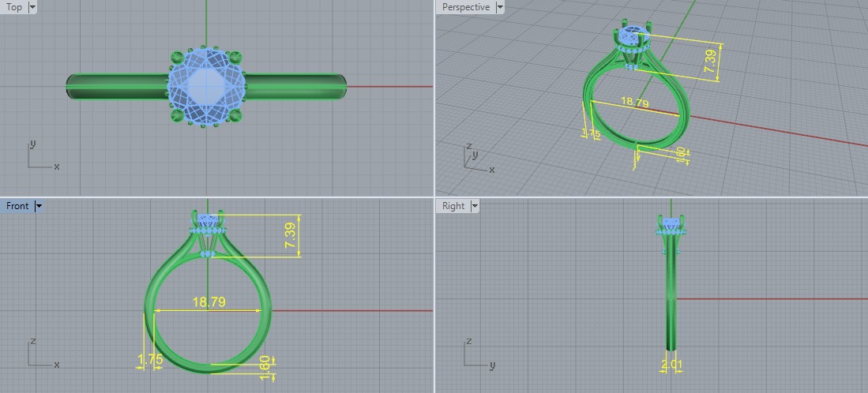Open the Top viewport title menu
Screen dimensions: 868x393
point(14,7)
